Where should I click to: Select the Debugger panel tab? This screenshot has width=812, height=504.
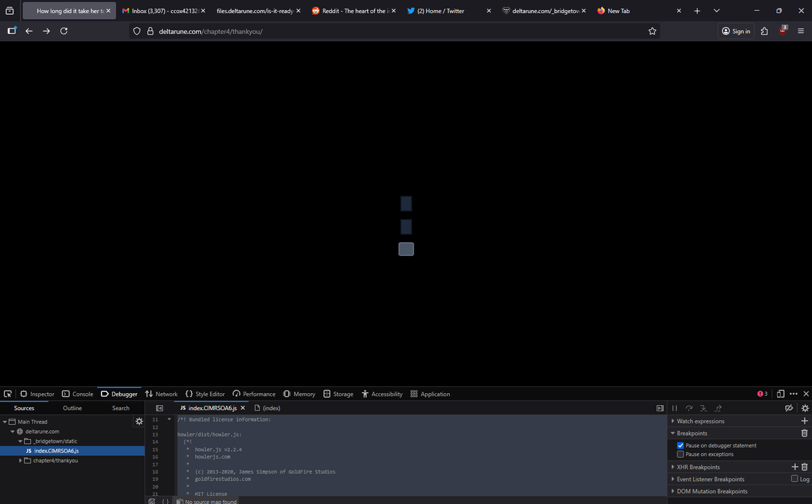(119, 394)
